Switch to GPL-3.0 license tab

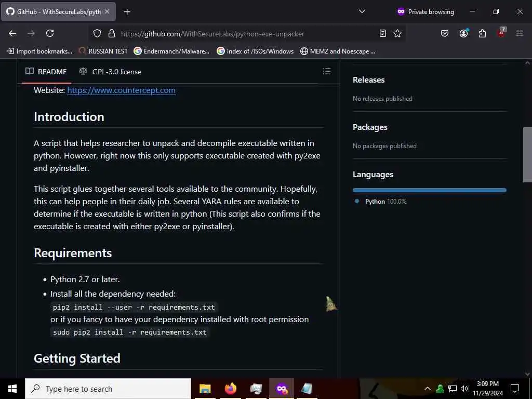110,72
